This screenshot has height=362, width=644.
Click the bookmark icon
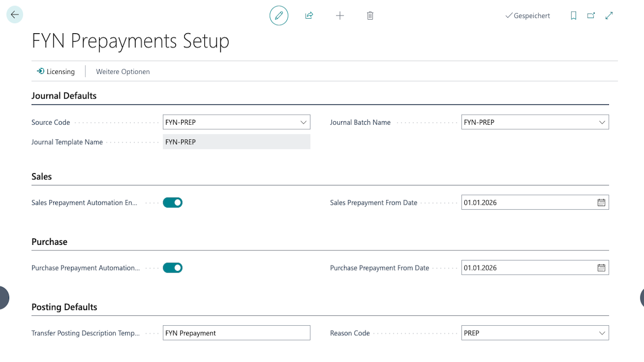(574, 16)
